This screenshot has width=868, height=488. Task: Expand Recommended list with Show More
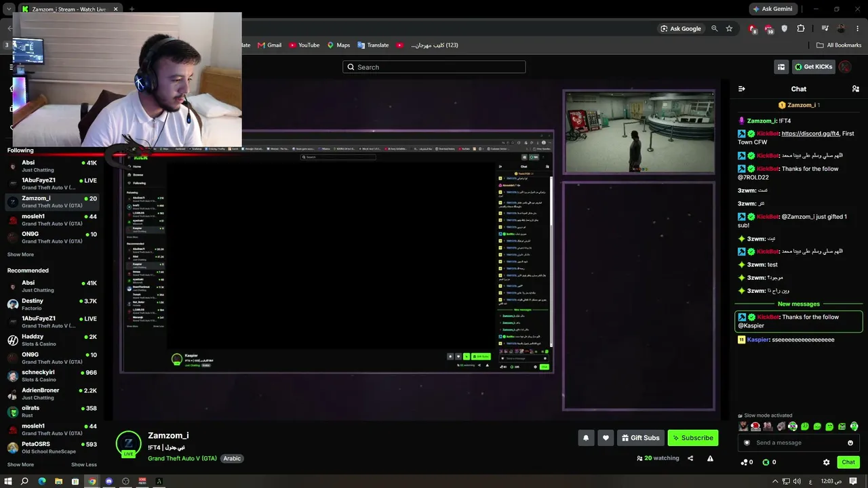(x=20, y=465)
